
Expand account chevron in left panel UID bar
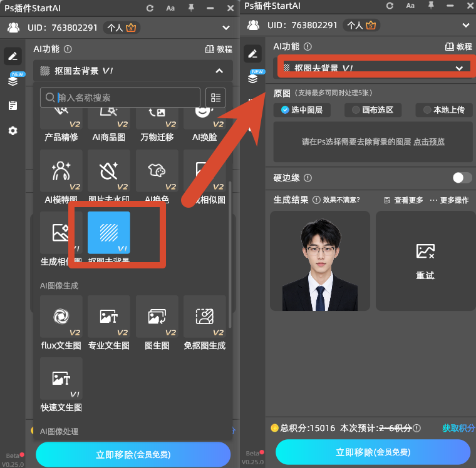[226, 28]
